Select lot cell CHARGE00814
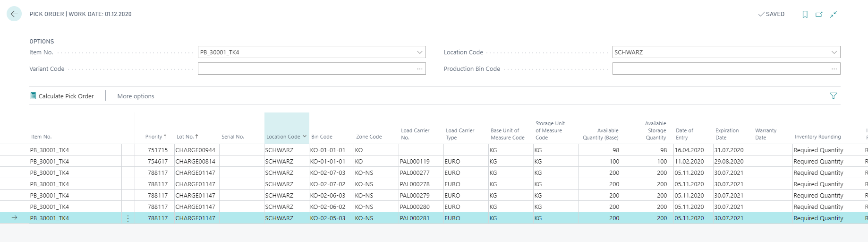Screen dimensions: 868x242 coord(196,162)
